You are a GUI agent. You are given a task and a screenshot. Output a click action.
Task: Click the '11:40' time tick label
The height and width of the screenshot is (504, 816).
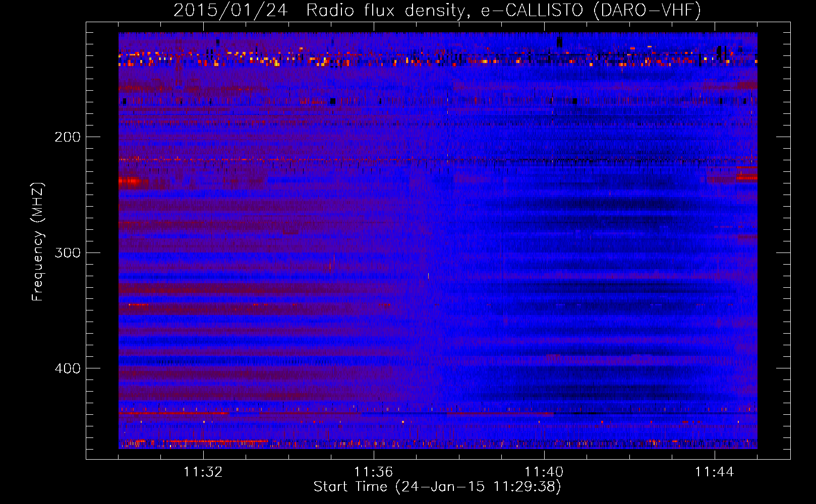(x=544, y=472)
